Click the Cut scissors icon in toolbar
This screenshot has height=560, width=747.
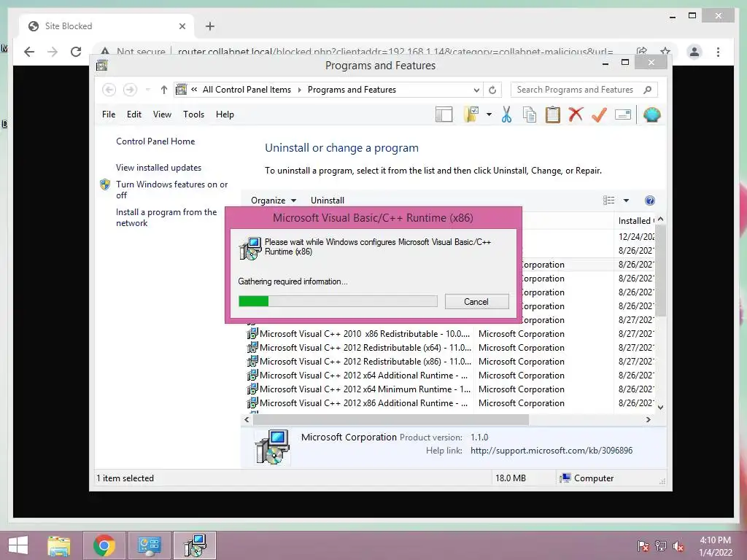pyautogui.click(x=506, y=114)
